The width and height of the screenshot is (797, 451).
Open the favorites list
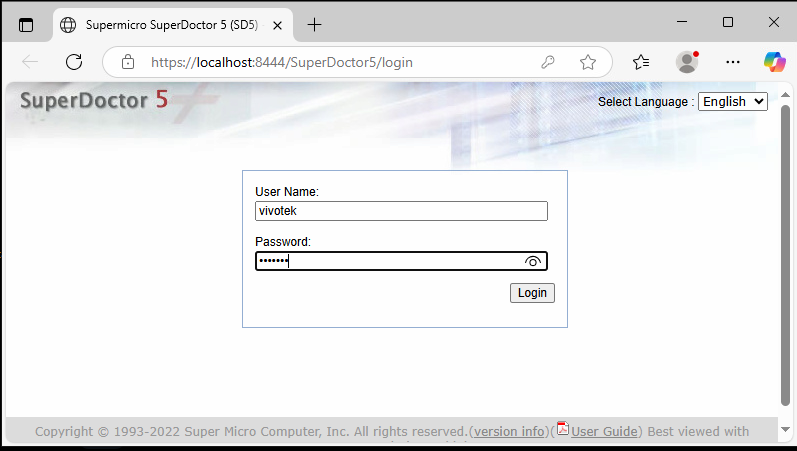click(641, 62)
